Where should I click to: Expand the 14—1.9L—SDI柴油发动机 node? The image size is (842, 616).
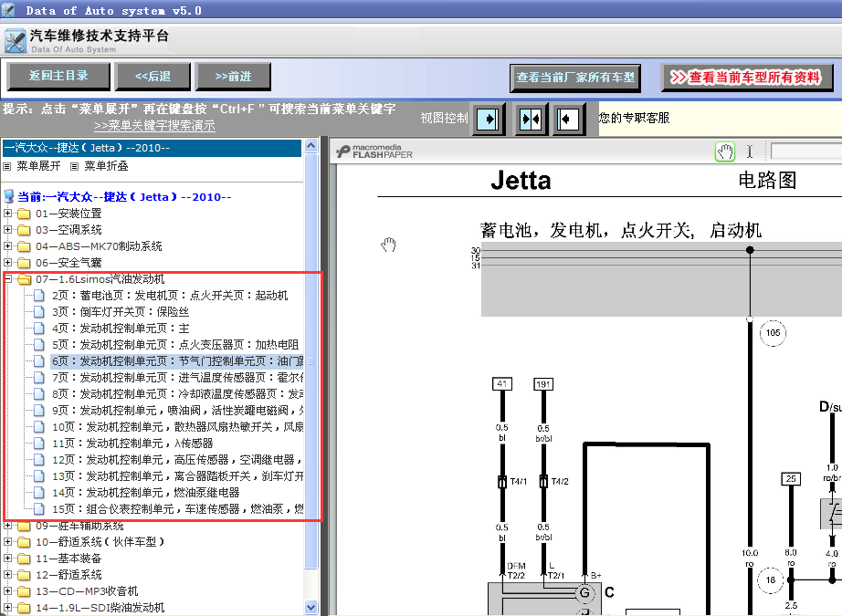(8, 606)
